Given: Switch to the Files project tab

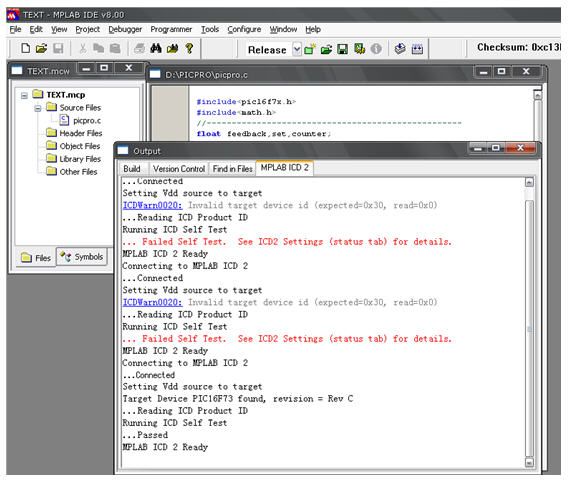Looking at the screenshot, I should (x=36, y=258).
